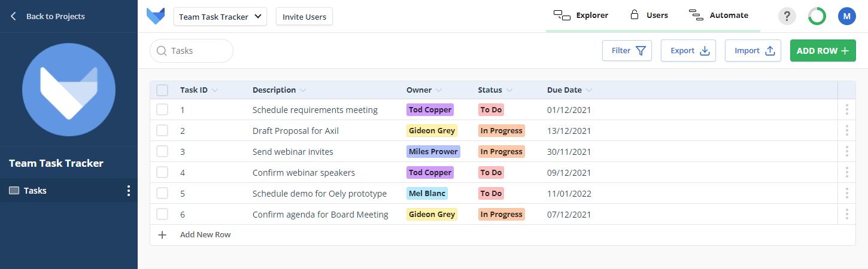
Task: Open row actions for Confirm webinar speakers
Action: [x=846, y=173]
